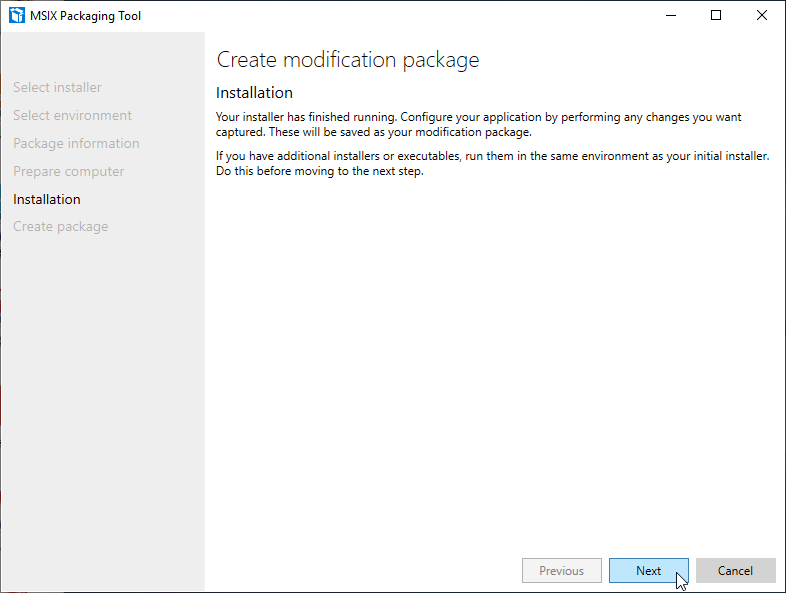Click the MSIX Packaging Tool title text
The image size is (786, 593).
point(86,15)
